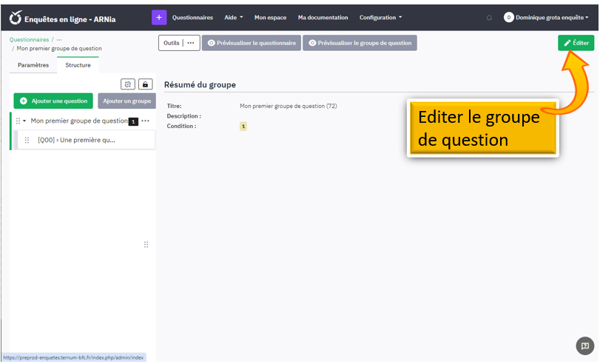Open the notifications bell
This screenshot has width=600, height=364.
tap(489, 18)
